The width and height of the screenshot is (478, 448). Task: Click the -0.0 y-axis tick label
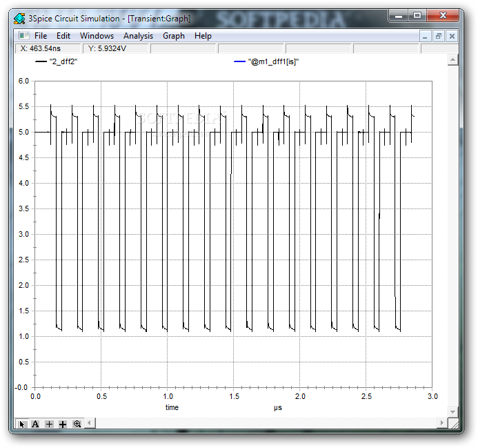[x=21, y=387]
